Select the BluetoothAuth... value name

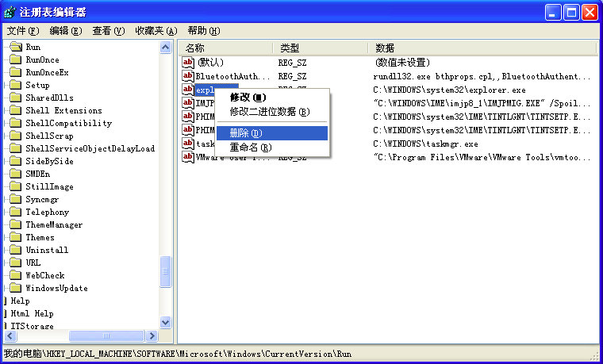(x=232, y=76)
